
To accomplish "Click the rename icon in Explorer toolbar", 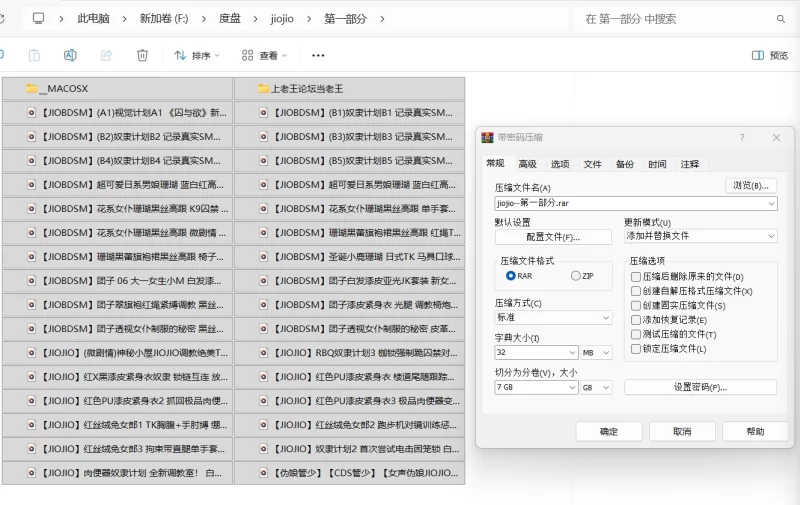I will pos(70,56).
